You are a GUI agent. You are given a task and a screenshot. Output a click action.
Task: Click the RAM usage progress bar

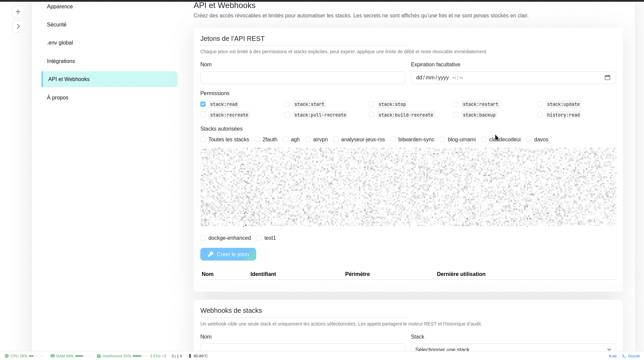tap(83, 356)
